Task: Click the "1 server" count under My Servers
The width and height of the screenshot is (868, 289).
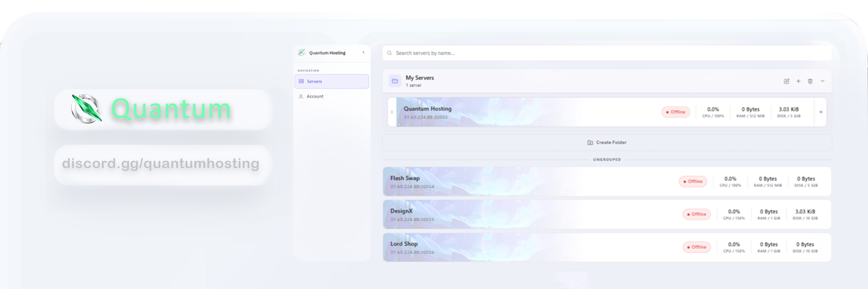Action: (x=413, y=85)
